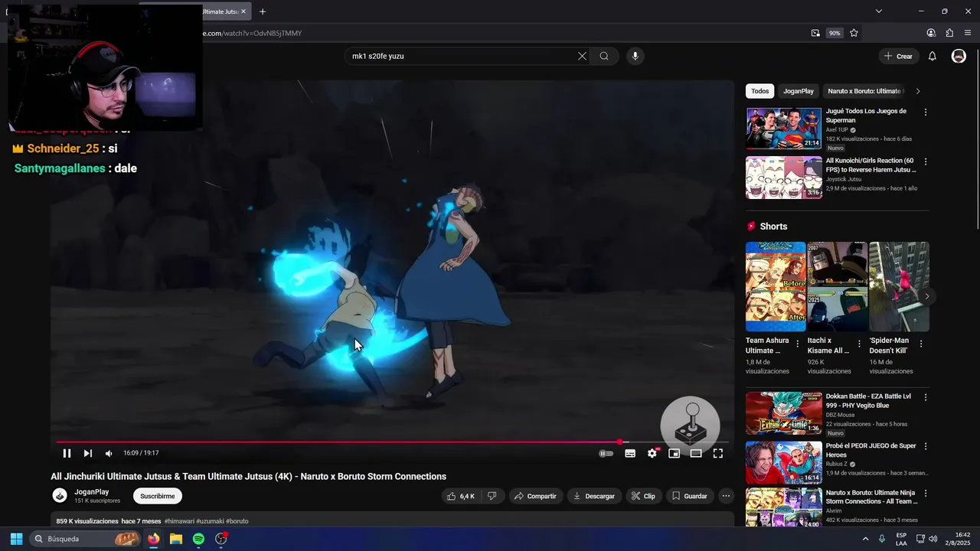Open OBS Studio from taskbar
The width and height of the screenshot is (980, 551).
click(221, 539)
